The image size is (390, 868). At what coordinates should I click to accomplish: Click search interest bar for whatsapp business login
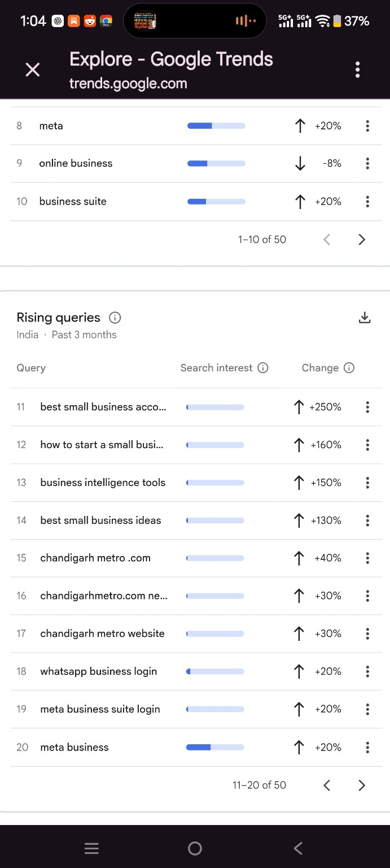pyautogui.click(x=215, y=671)
